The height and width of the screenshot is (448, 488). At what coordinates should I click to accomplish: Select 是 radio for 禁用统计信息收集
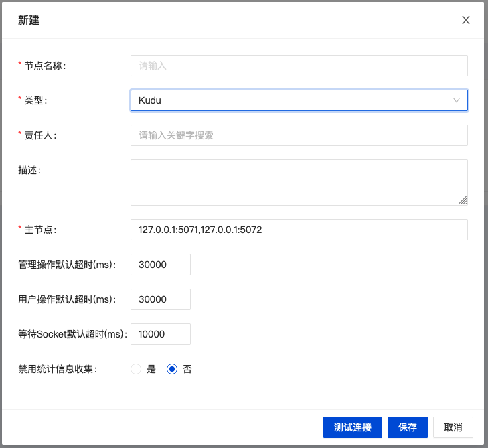pos(136,369)
